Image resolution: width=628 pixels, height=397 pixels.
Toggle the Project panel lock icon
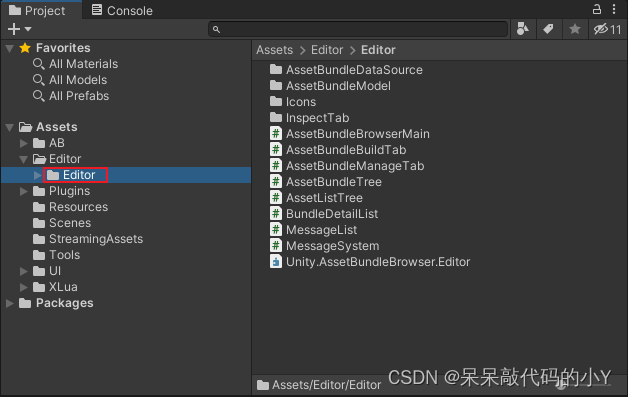[597, 9]
